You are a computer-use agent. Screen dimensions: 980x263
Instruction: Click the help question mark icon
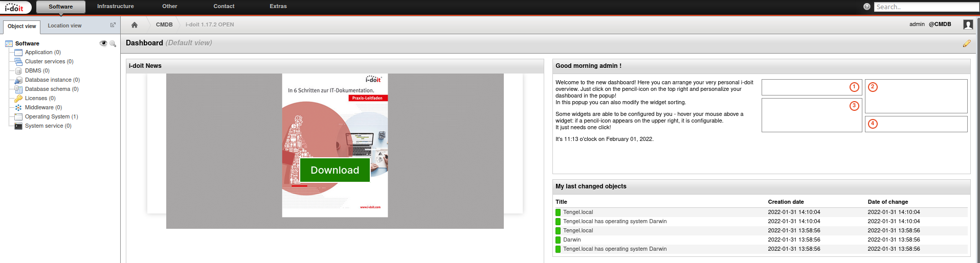(x=866, y=7)
